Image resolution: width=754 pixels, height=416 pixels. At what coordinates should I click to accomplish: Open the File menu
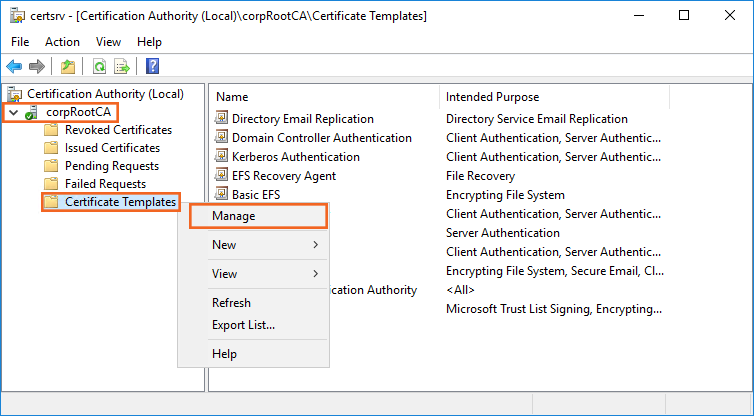point(21,42)
